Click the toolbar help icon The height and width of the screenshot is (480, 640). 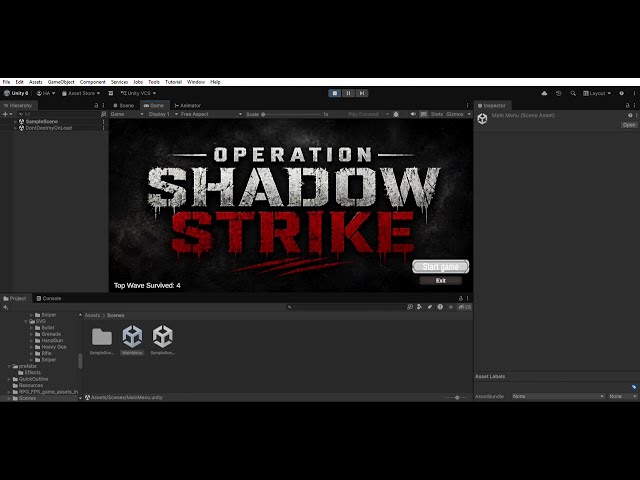[621, 93]
